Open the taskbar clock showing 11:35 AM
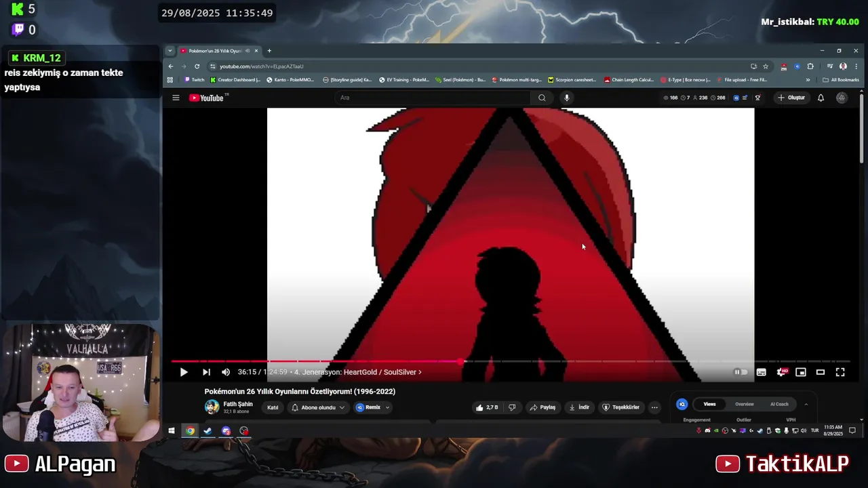This screenshot has width=868, height=488. click(x=833, y=430)
